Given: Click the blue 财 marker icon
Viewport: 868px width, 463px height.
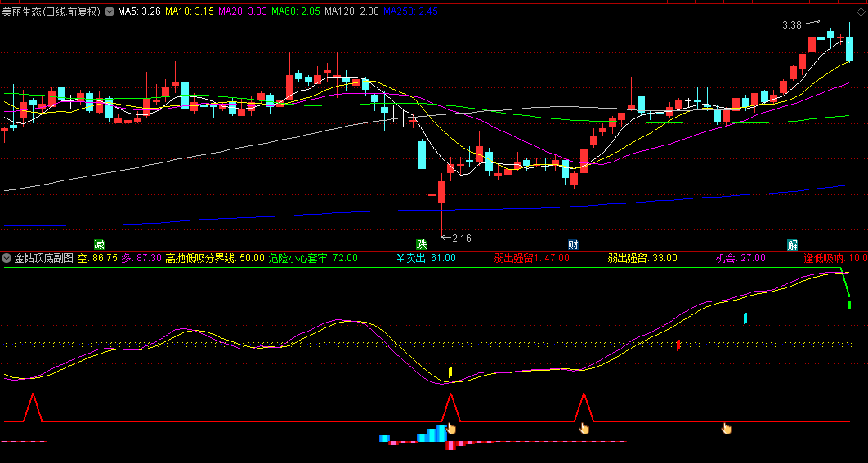Looking at the screenshot, I should coord(573,244).
